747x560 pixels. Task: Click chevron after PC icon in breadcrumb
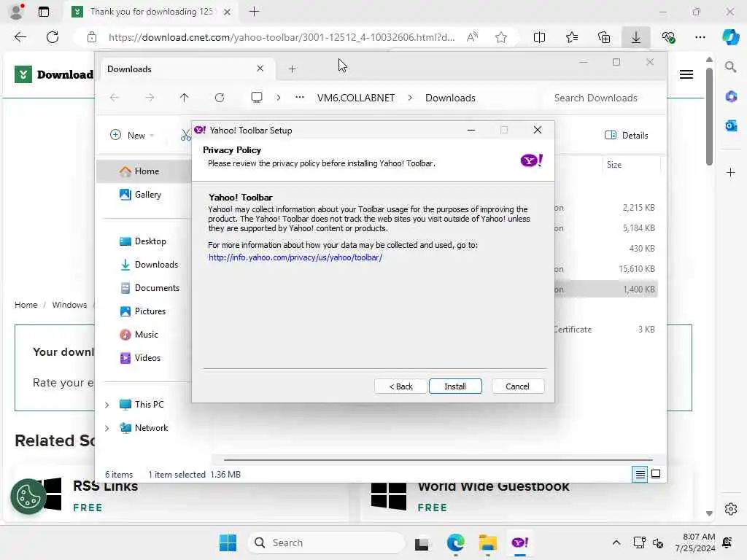pyautogui.click(x=278, y=98)
